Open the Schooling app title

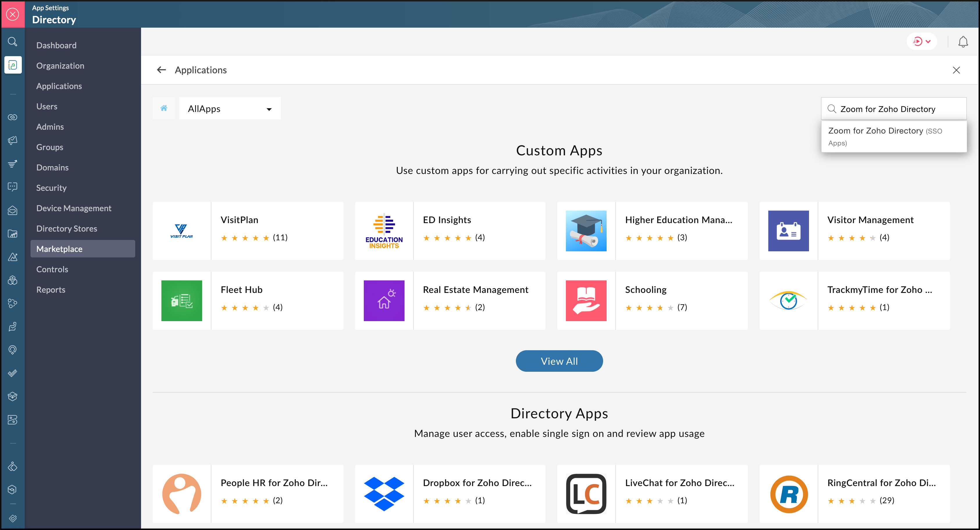pyautogui.click(x=646, y=289)
